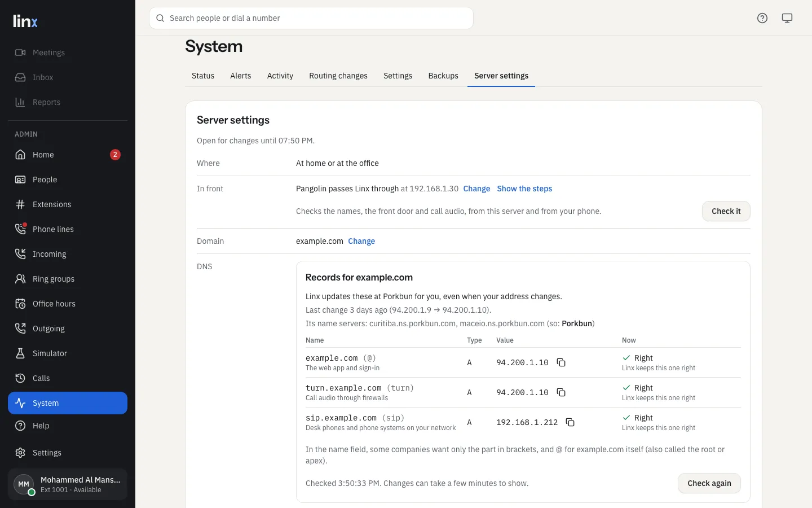Open the Calls history page
The width and height of the screenshot is (812, 508).
coord(68,378)
